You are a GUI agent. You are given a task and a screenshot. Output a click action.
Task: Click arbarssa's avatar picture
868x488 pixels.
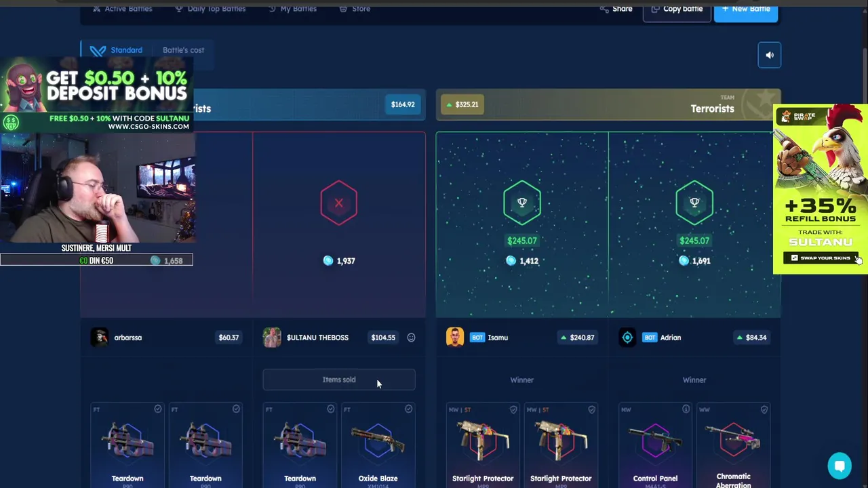click(x=100, y=338)
